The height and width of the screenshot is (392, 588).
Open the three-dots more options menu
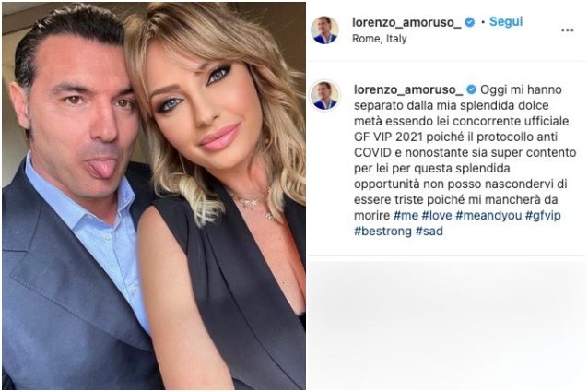point(567,30)
